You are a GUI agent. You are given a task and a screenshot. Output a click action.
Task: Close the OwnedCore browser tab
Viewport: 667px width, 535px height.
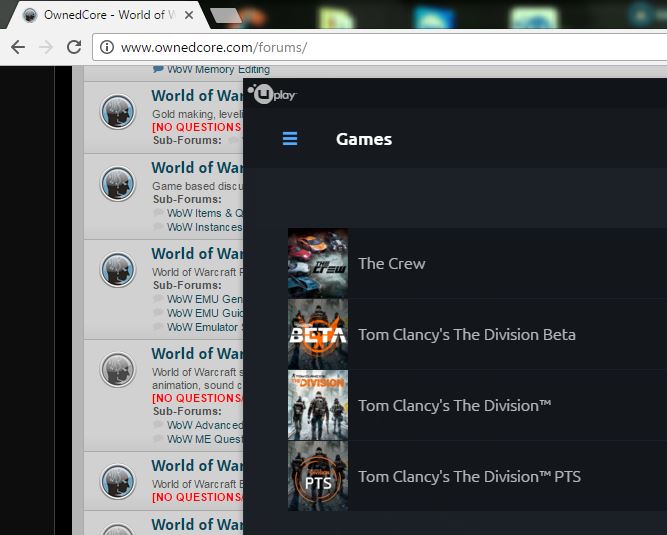click(x=189, y=15)
